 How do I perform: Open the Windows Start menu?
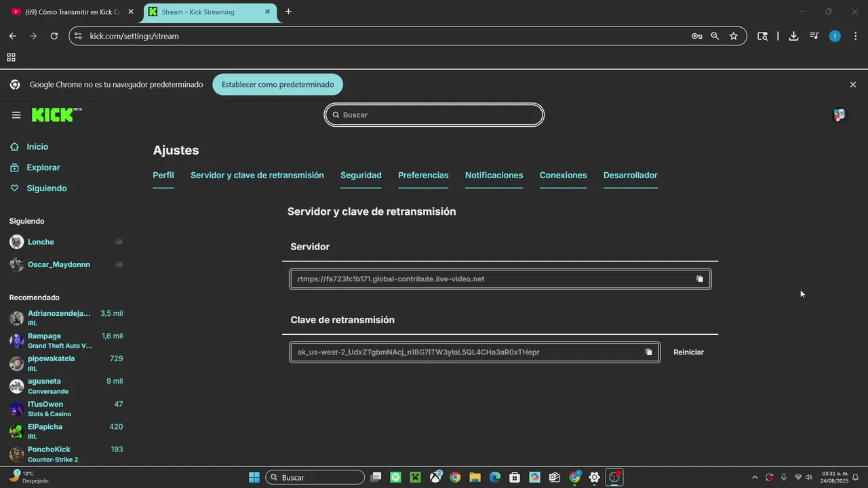(254, 477)
